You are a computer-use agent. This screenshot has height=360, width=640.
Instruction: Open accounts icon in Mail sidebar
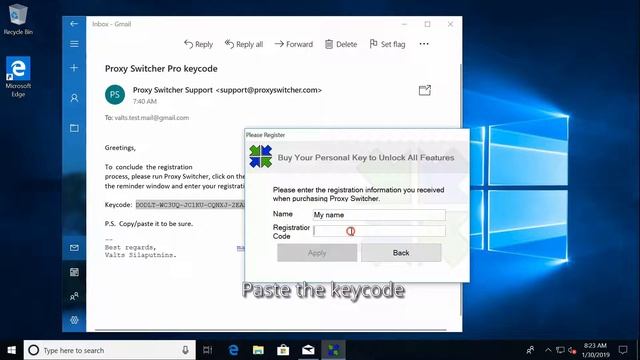point(74,98)
